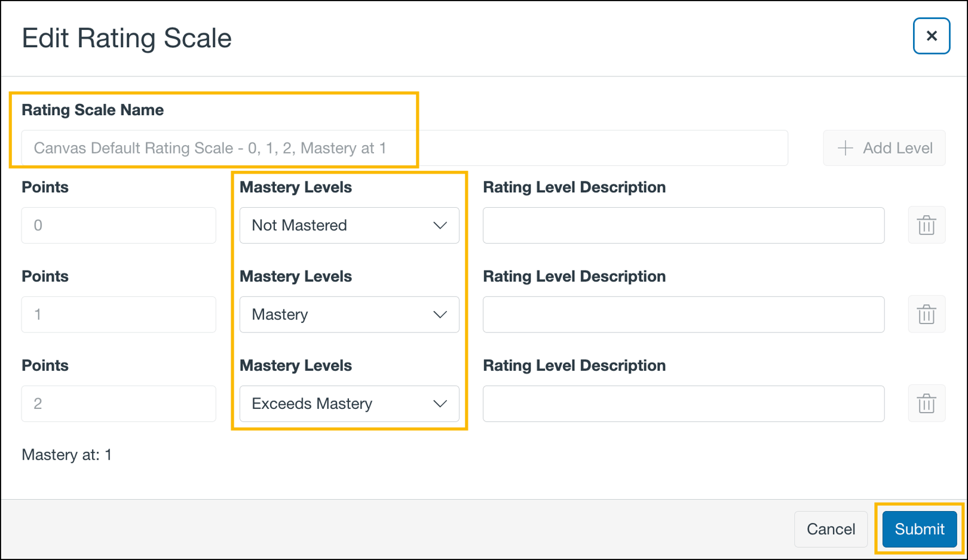Click the trash icon next to points value 2
The width and height of the screenshot is (968, 560).
point(926,404)
